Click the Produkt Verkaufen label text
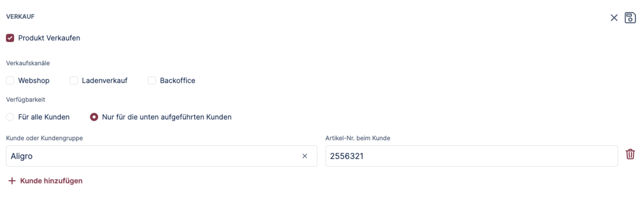This screenshot has width=644, height=215. (x=49, y=38)
